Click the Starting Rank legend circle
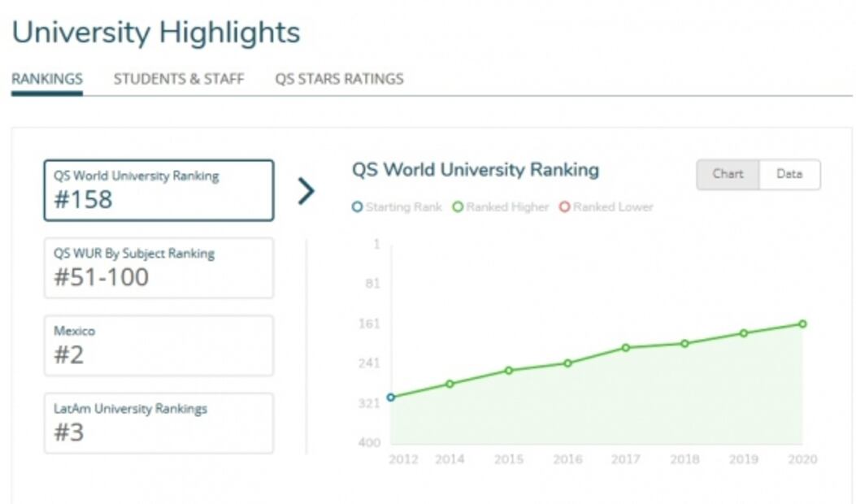 357,207
